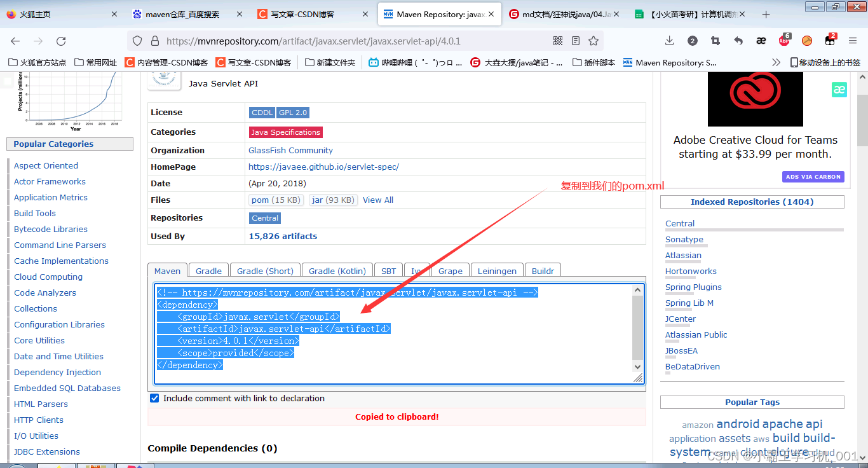This screenshot has width=868, height=468.
Task: Bookmark this page with star icon
Action: coord(593,41)
